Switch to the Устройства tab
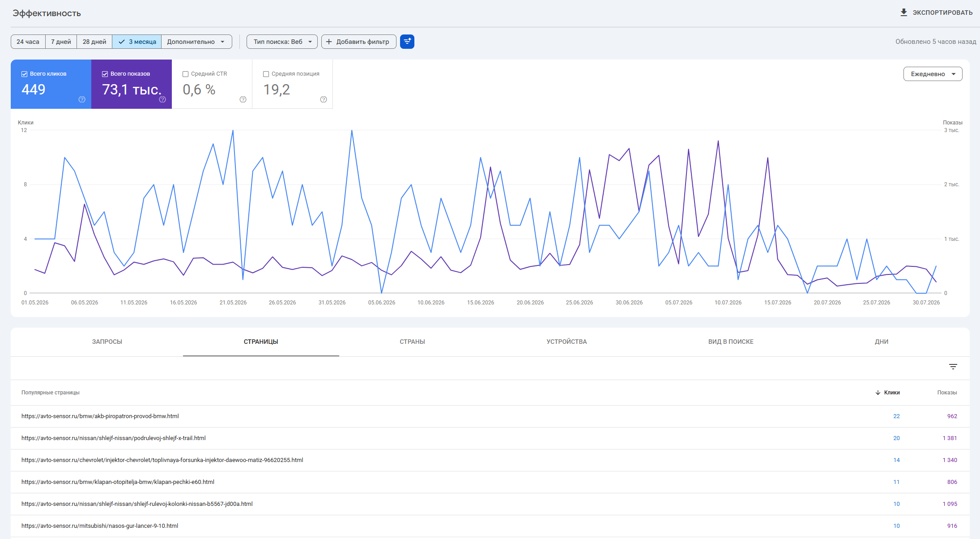Screen dimensions: 980x539 coord(567,342)
